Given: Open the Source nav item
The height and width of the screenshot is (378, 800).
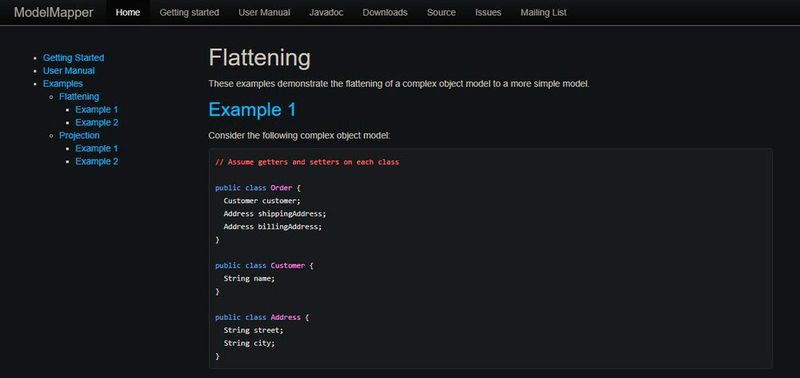Looking at the screenshot, I should [x=441, y=12].
